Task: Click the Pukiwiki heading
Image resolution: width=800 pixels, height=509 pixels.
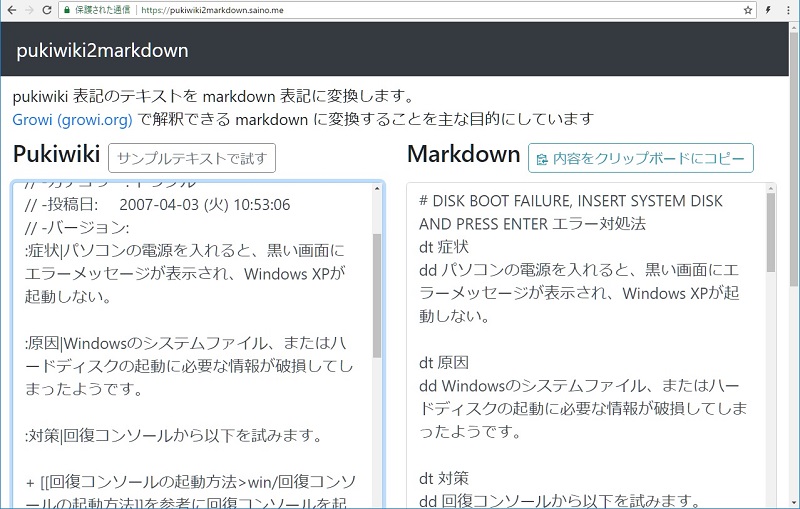Action: tap(57, 154)
